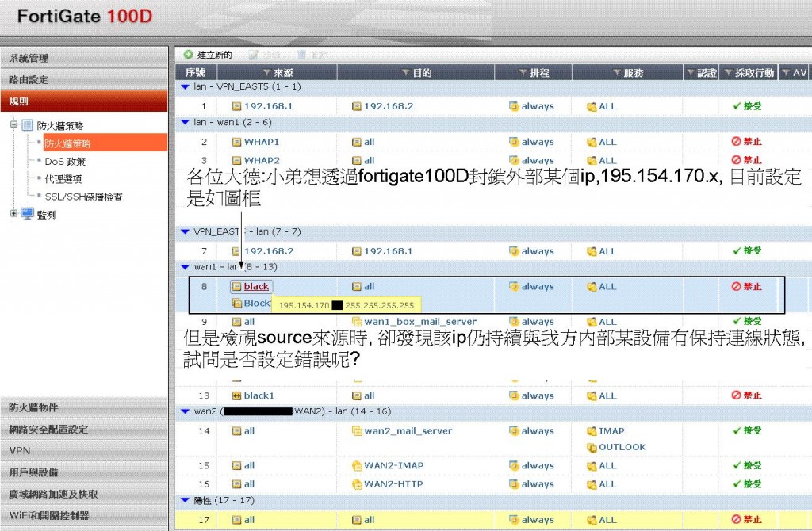Open the 網路安全配置設定 menu section

coord(84,429)
